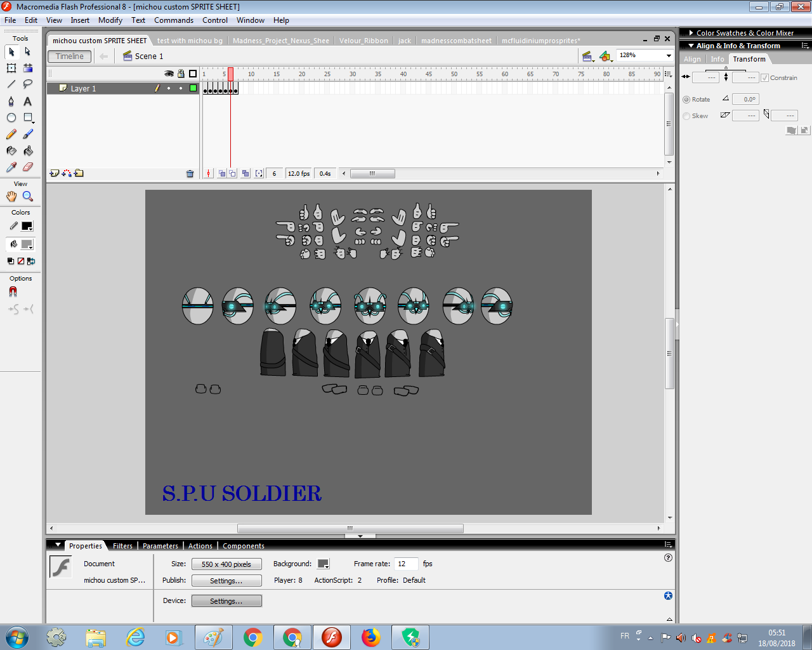Select the Gradient Transform tool
The width and height of the screenshot is (812, 650).
28,68
